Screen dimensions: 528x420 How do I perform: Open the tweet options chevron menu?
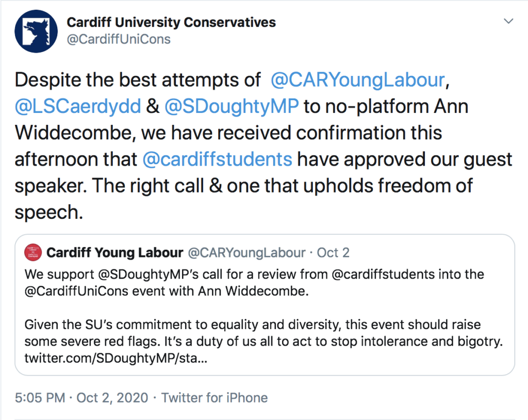508,21
